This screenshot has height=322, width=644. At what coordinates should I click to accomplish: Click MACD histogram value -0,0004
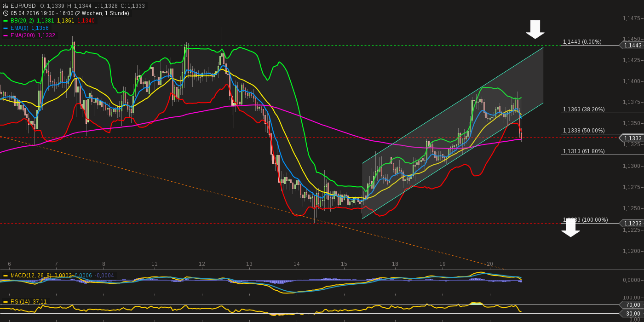[104, 276]
